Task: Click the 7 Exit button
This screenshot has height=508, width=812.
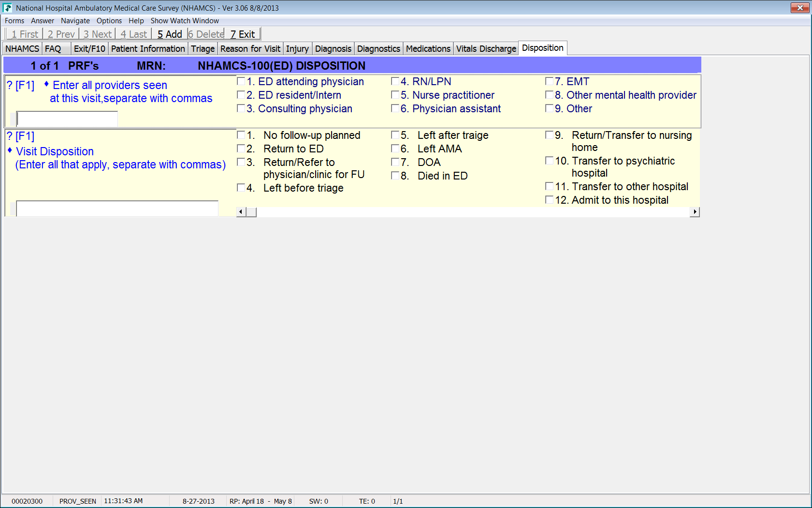Action: [243, 34]
